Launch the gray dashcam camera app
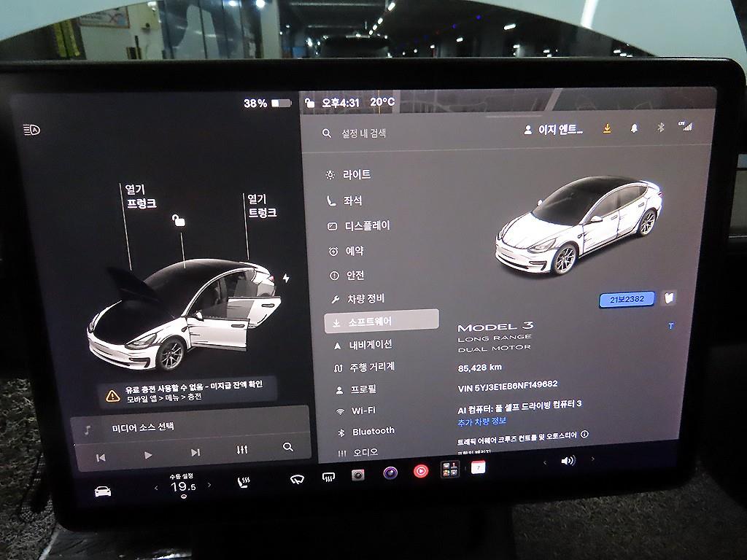This screenshot has width=747, height=560. pyautogui.click(x=357, y=474)
